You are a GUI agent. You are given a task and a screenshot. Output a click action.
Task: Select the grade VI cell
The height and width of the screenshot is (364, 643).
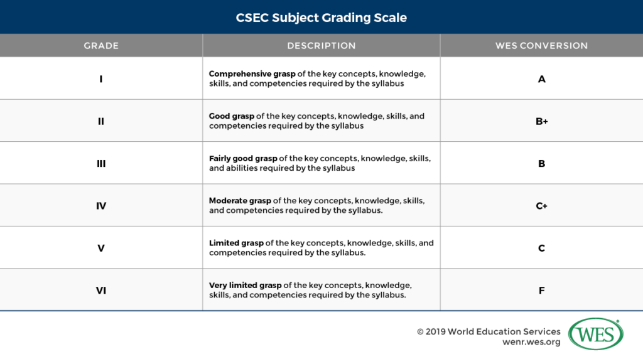[101, 291]
